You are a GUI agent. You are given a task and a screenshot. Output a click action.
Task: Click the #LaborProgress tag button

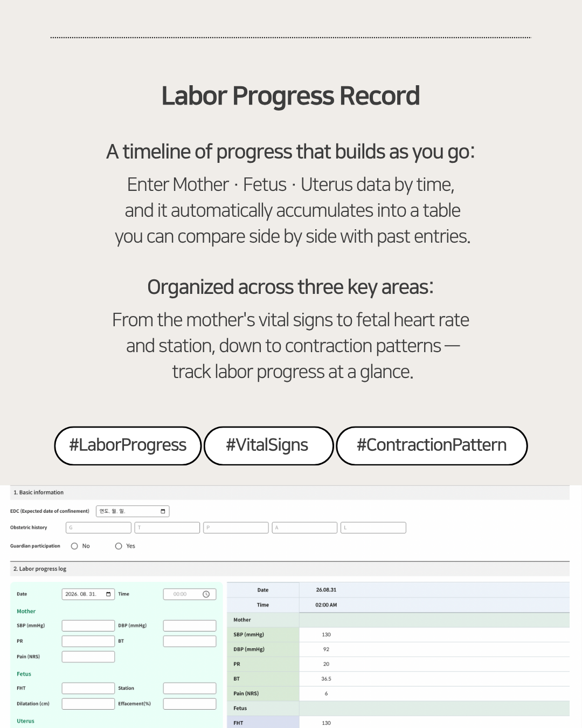(128, 445)
